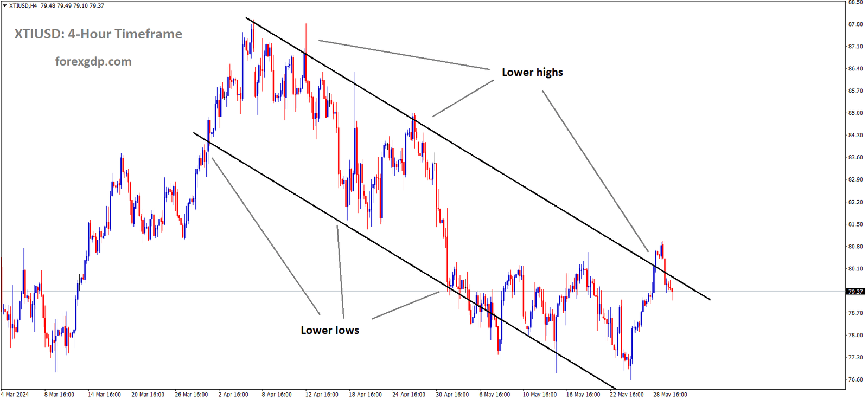This screenshot has width=868, height=400.
Task: Click the '10 May 16:00' date label
Action: tap(540, 395)
